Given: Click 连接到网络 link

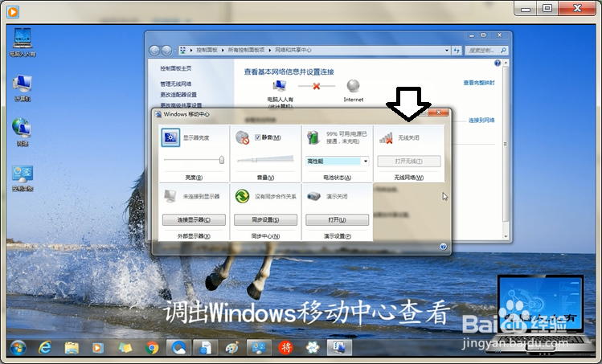Looking at the screenshot, I should click(x=481, y=121).
